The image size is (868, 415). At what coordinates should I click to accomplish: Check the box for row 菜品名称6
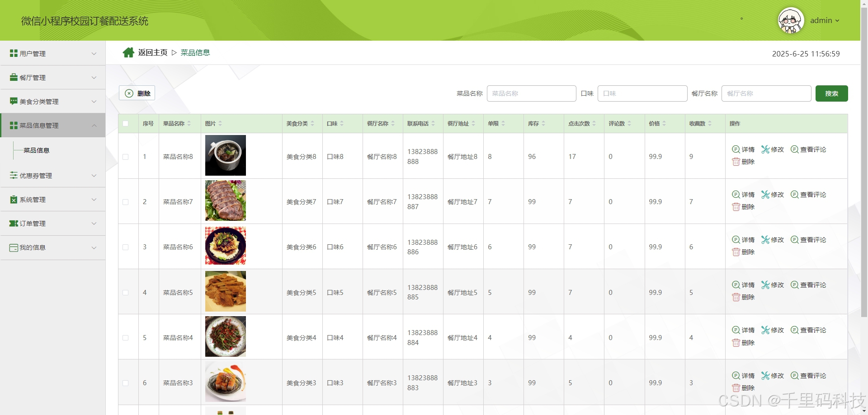point(126,247)
